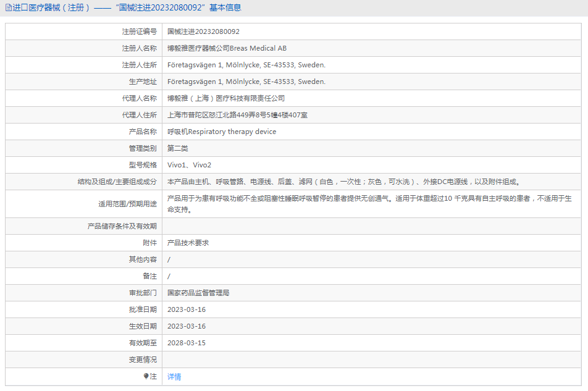
Task: Click the 适用范围/预期用途 label
Action: 127,204
